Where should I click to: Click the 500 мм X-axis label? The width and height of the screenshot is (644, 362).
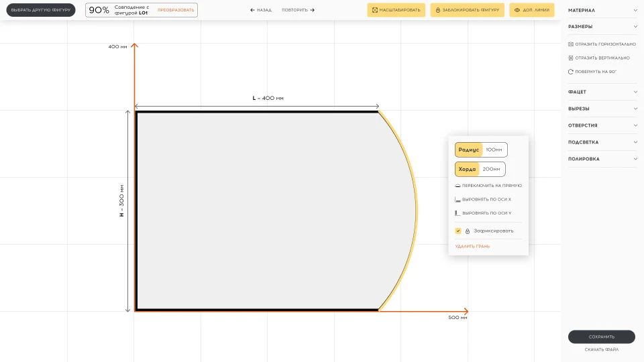click(x=458, y=318)
